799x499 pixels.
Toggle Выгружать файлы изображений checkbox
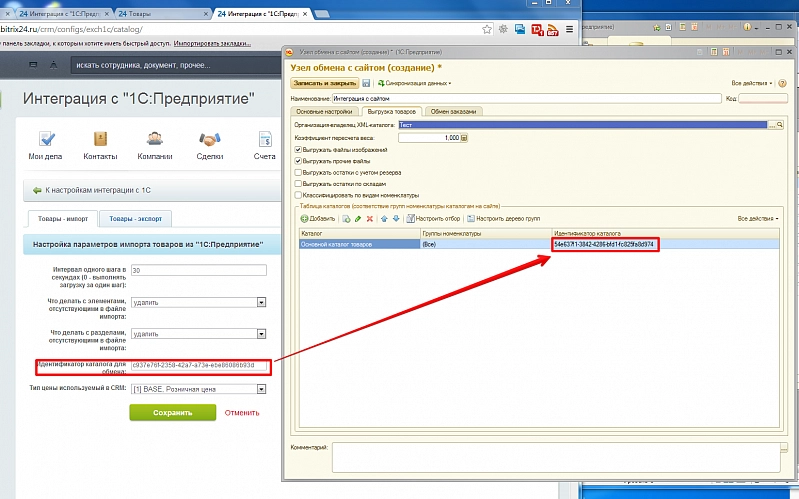click(x=298, y=150)
